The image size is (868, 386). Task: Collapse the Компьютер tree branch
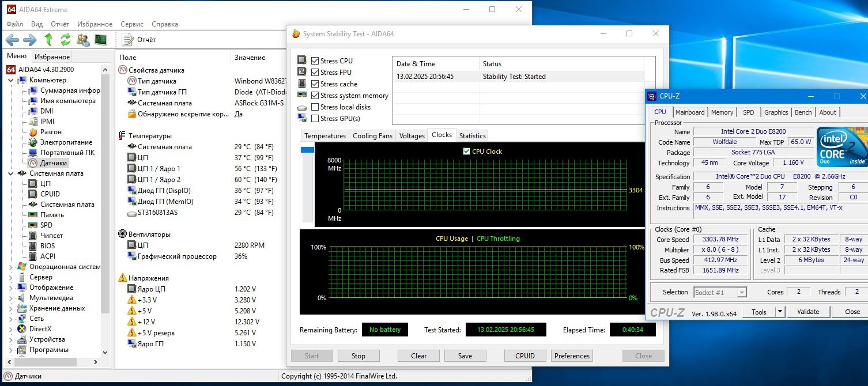point(11,80)
